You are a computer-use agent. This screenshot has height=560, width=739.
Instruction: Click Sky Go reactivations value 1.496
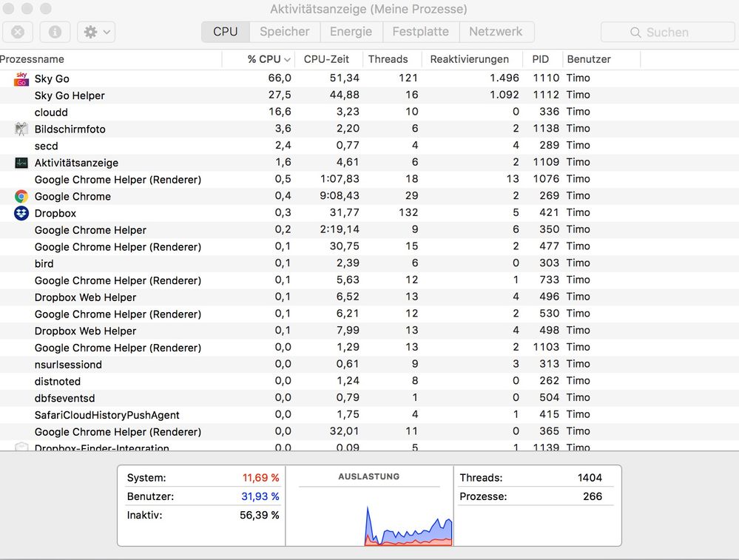pos(505,78)
